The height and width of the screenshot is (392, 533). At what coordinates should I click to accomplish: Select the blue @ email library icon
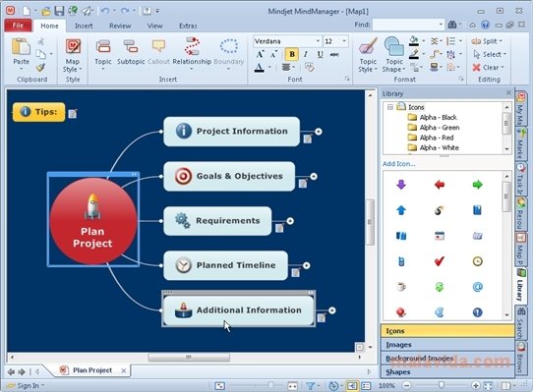477,287
